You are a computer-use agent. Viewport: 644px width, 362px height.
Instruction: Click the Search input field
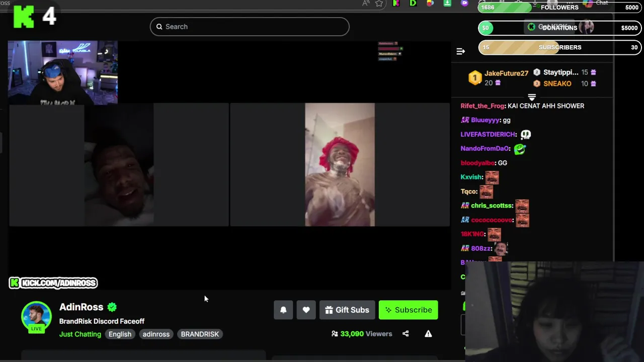coord(250,27)
